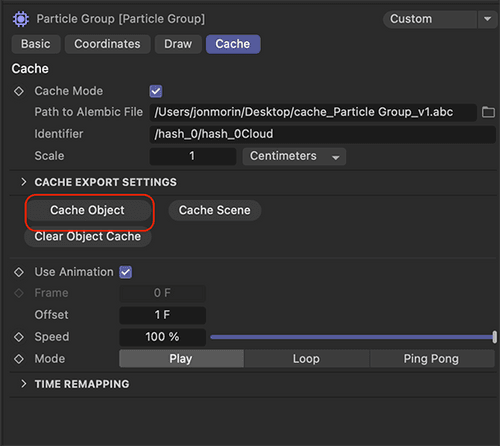Toggle the Cache Mode checkbox
The width and height of the screenshot is (500, 446).
(156, 91)
